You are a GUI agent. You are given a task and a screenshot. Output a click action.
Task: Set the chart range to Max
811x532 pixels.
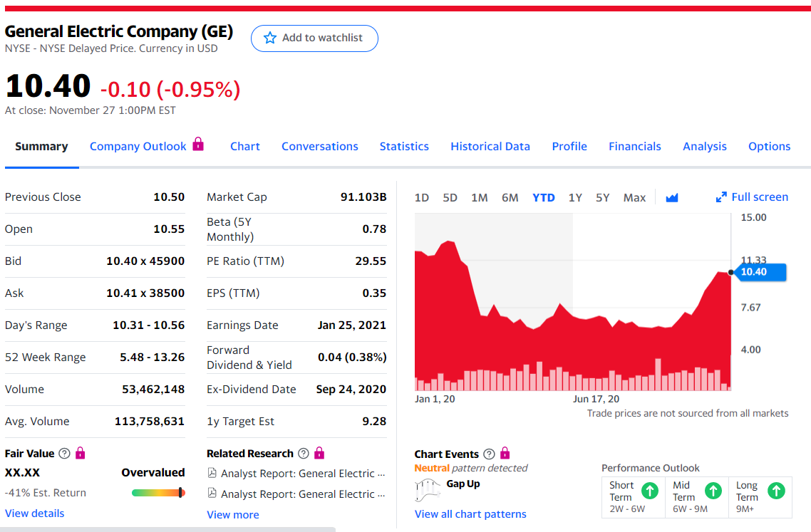pos(634,197)
